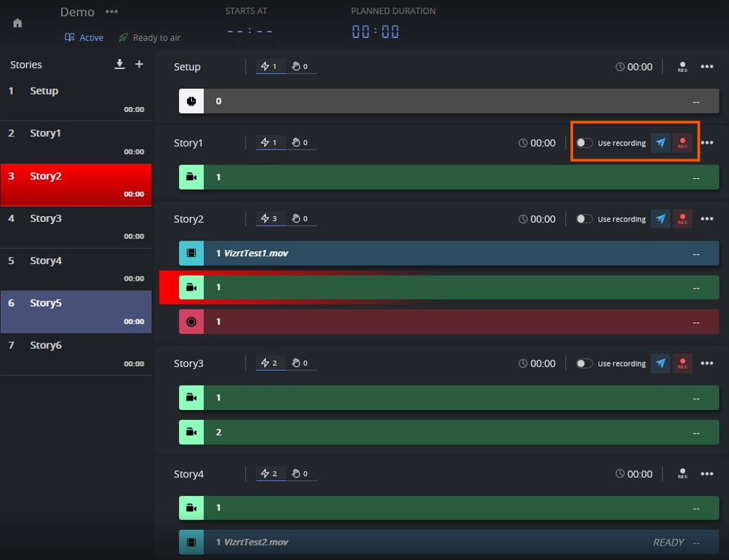Open the Story4 auto elements tab
The image size is (729, 560).
click(x=270, y=474)
